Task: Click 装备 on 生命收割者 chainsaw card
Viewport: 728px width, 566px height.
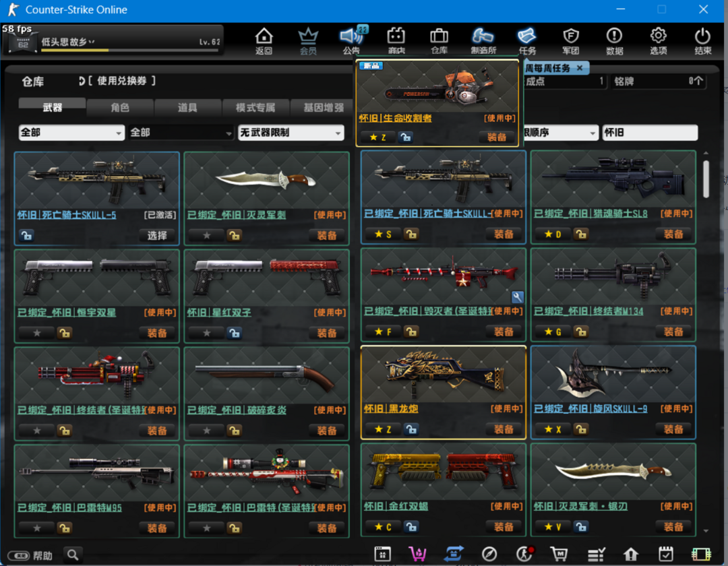Action: coord(496,137)
